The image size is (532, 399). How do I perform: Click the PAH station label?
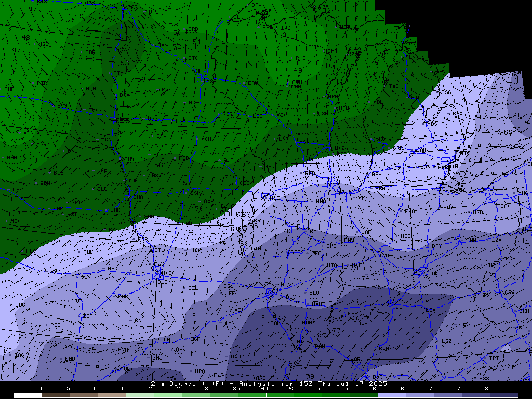coord(320,347)
